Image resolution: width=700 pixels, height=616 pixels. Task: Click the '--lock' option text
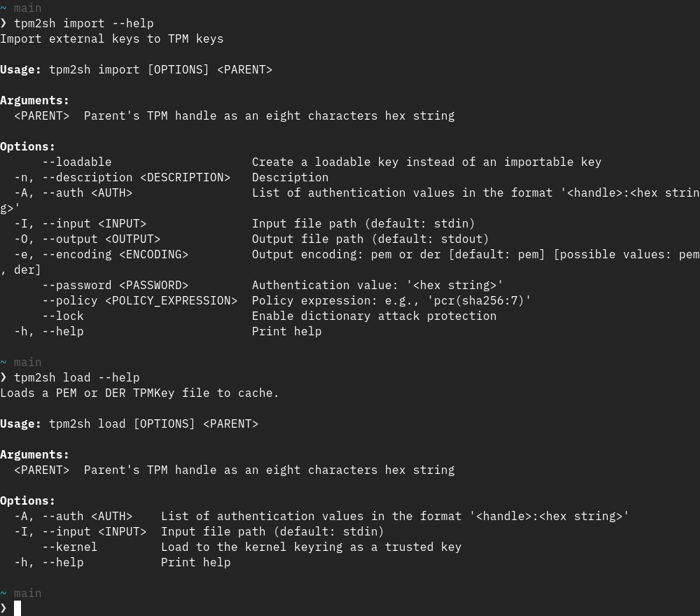(62, 316)
